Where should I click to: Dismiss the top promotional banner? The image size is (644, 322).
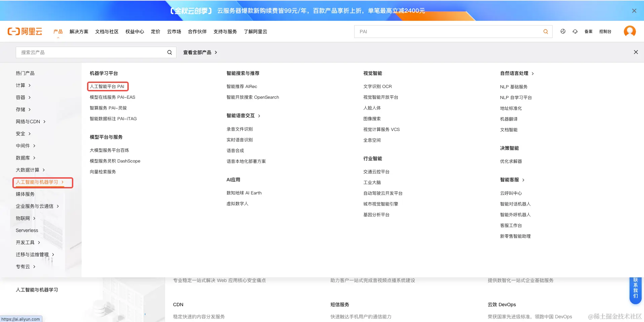[634, 11]
